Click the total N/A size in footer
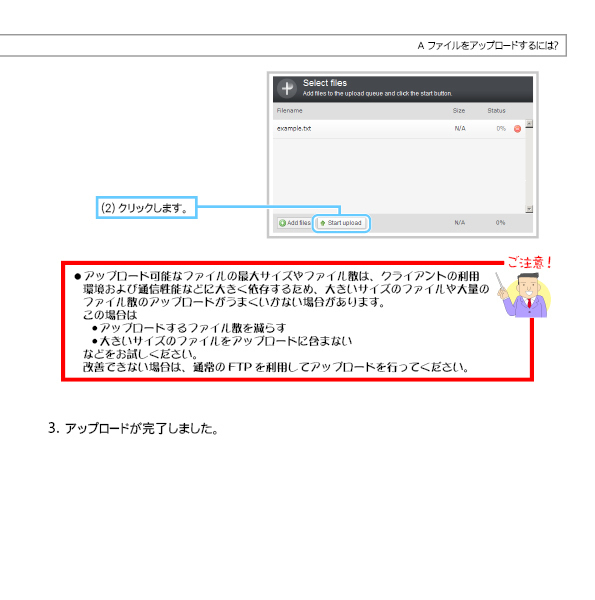This screenshot has height=600, width=595. 460,223
